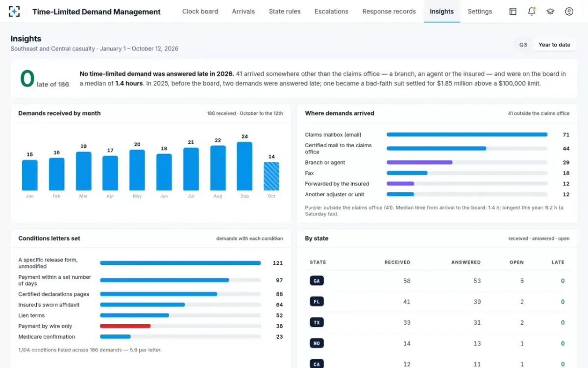Click the hatched Oct bar
588x368 pixels.
coord(271,176)
